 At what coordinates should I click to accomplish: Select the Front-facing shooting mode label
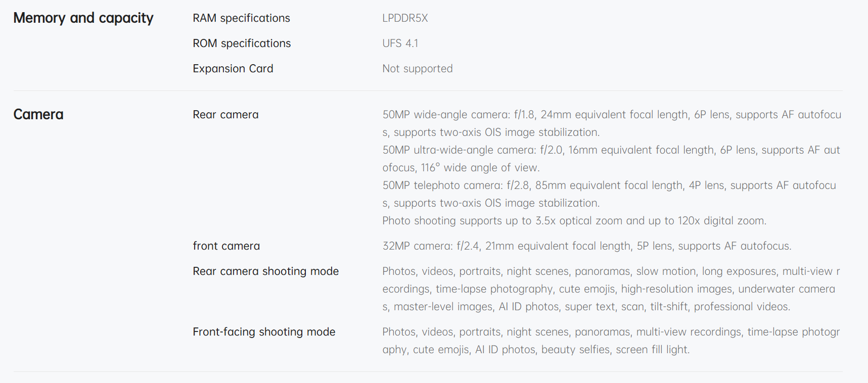(264, 332)
